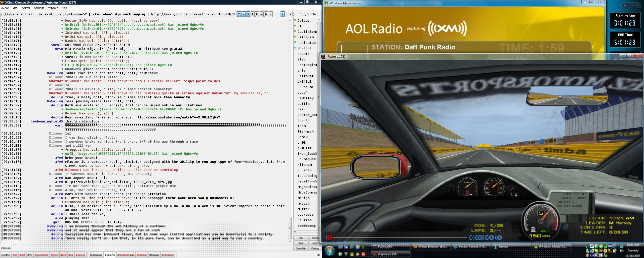Image resolution: width=644 pixels, height=258 pixels.
Task: Open delfin's wrestling finishing move YouTube link
Action: [178, 117]
